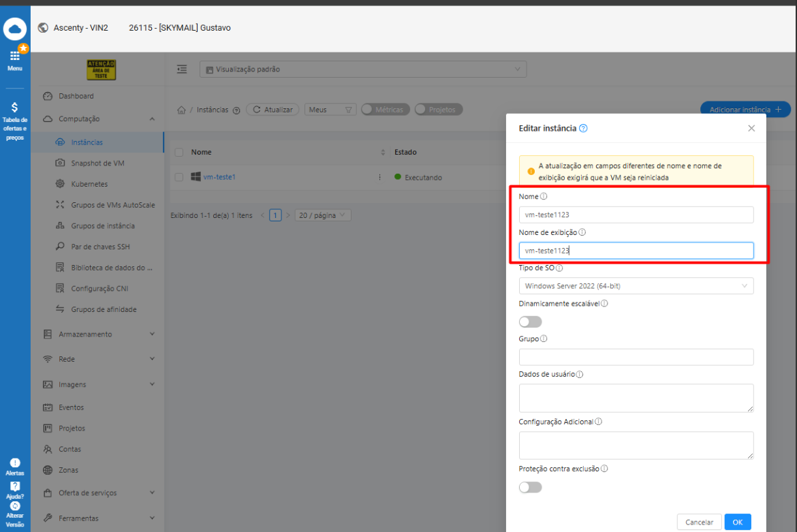Open the vm-teste1 instance link
The width and height of the screenshot is (797, 532).
219,177
